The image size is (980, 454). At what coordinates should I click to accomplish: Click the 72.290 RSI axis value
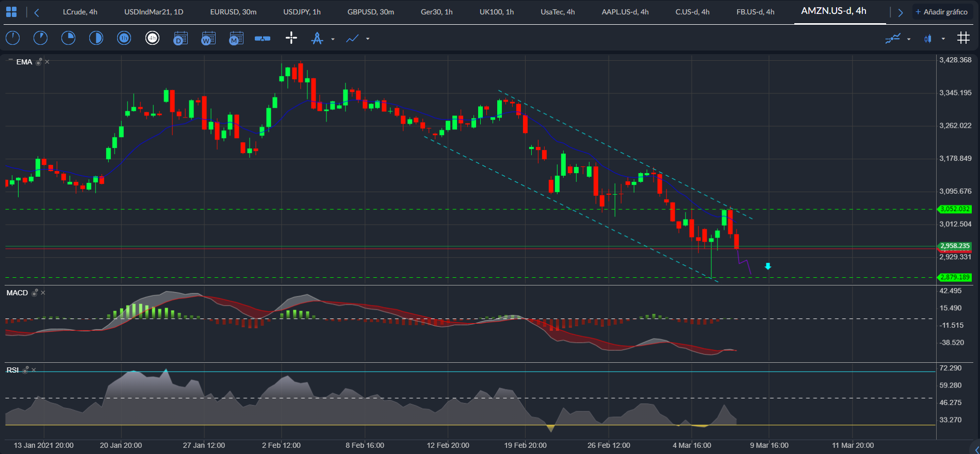click(x=951, y=368)
